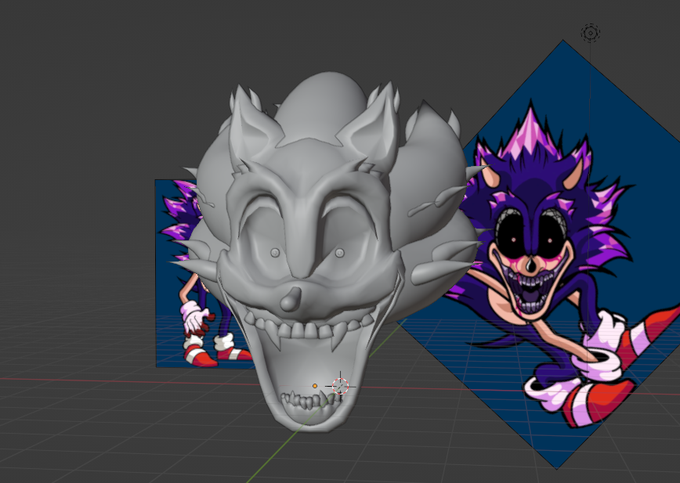The width and height of the screenshot is (680, 483).
Task: Click the red-white 3D cursor near the jaw
Action: tap(340, 386)
